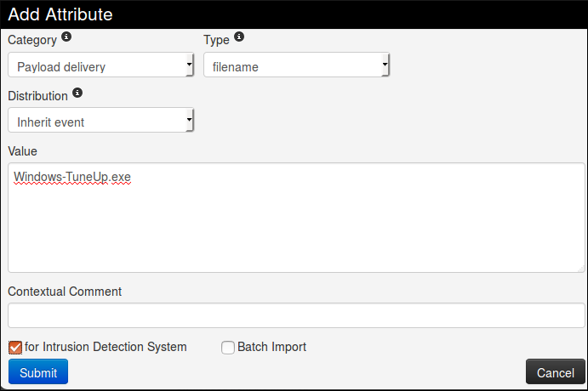Enable the Batch Import checkbox
The image size is (588, 391).
point(227,347)
